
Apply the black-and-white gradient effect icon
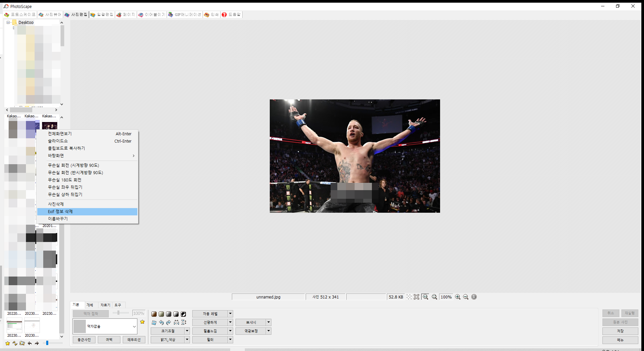[x=176, y=314]
